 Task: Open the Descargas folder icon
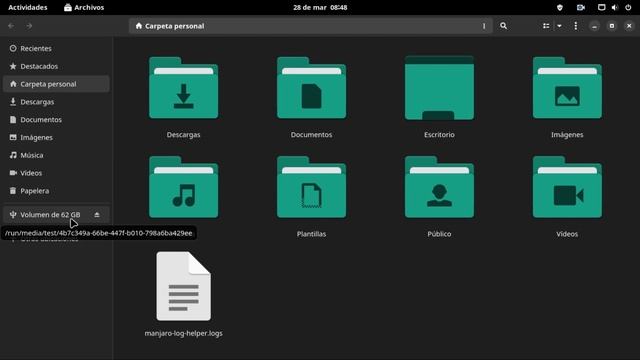pyautogui.click(x=183, y=88)
